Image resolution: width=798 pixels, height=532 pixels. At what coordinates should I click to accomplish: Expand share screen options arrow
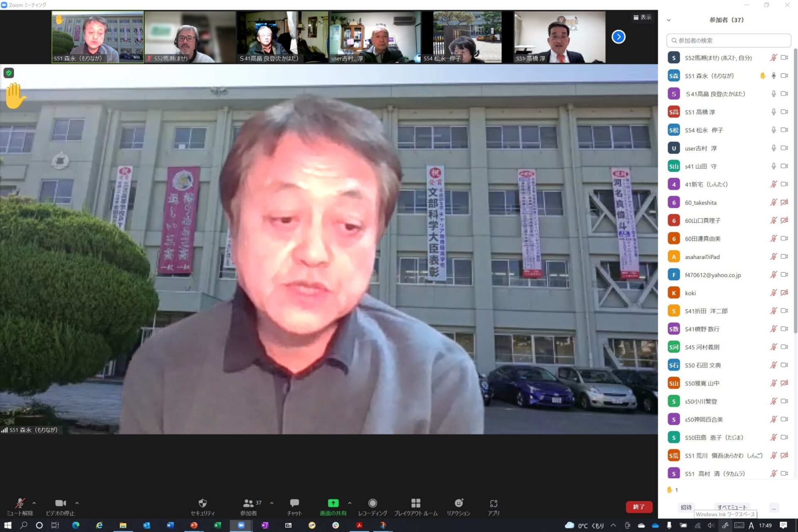click(350, 503)
